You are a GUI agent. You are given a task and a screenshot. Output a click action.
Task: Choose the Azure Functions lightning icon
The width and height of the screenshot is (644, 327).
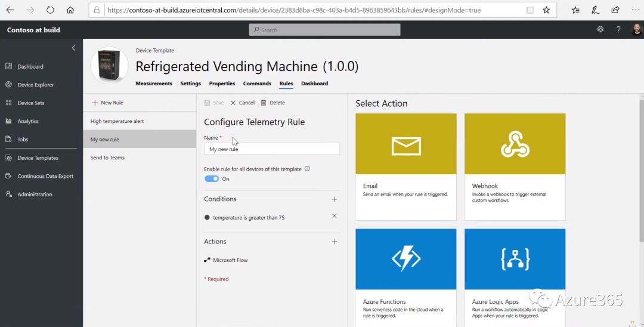click(x=405, y=259)
